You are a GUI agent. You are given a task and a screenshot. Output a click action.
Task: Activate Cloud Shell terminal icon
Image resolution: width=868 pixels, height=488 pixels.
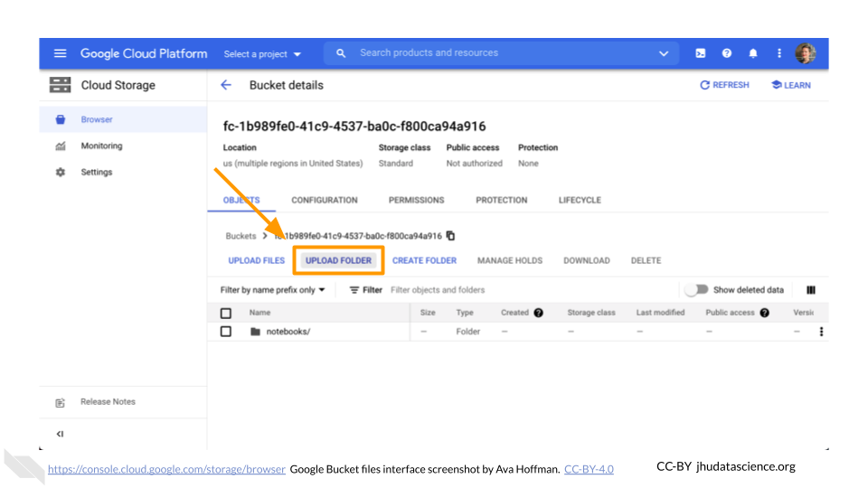[x=700, y=53]
